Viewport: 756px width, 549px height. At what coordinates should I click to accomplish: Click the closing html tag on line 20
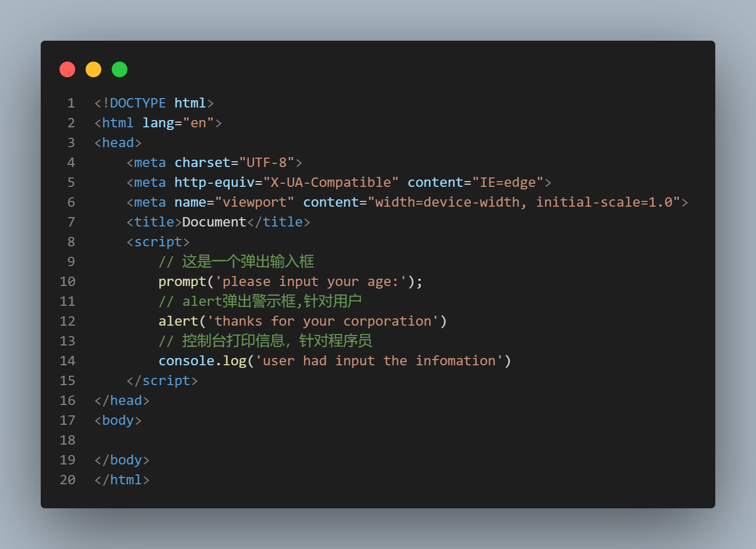122,480
